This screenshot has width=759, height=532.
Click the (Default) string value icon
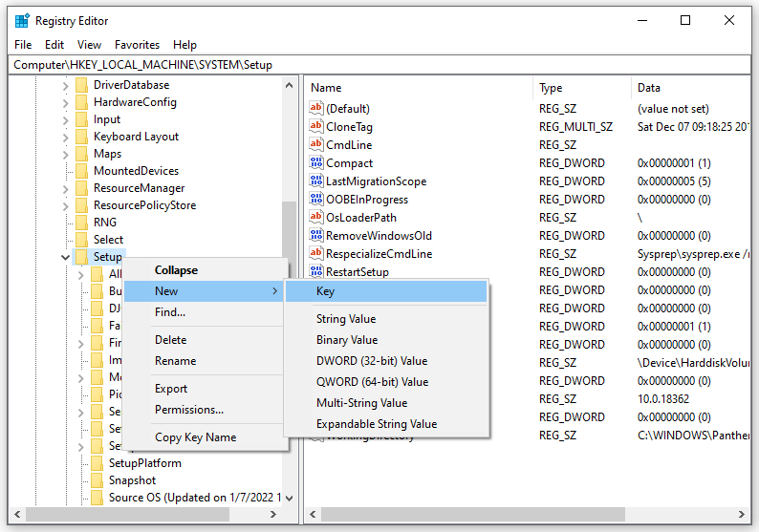coord(316,108)
